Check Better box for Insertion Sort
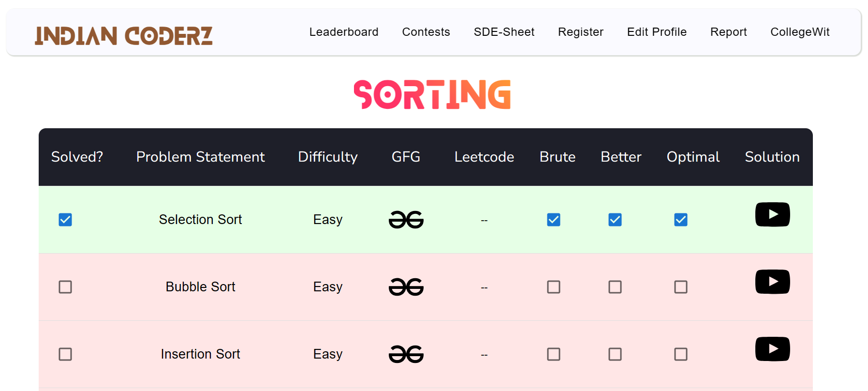 615,354
